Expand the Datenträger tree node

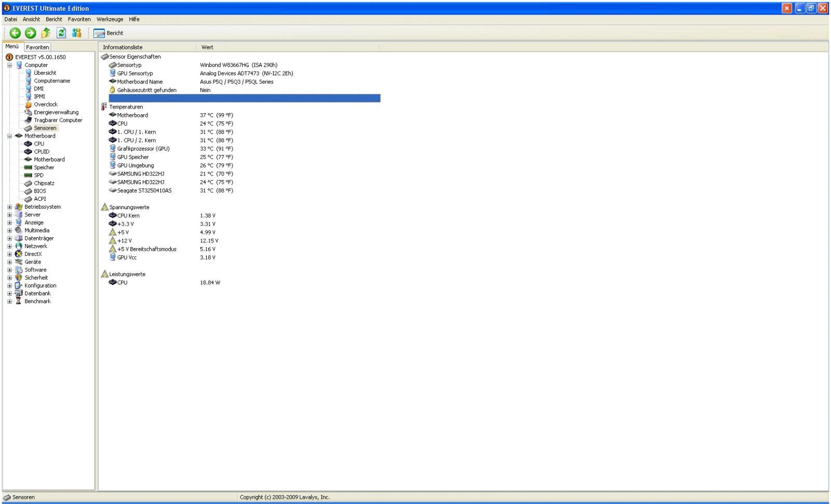coord(9,238)
